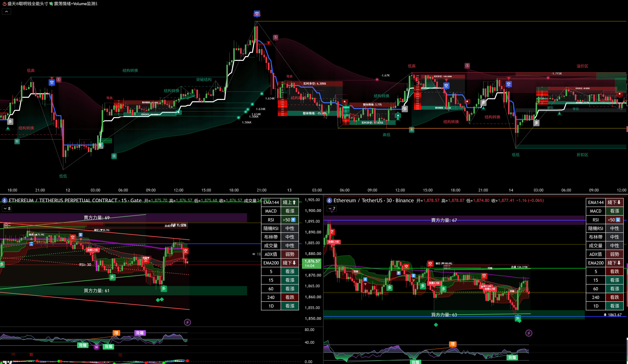Click the red 空 marker beside 偏空 100.0% label
This screenshot has height=364, width=628.
[430, 264]
